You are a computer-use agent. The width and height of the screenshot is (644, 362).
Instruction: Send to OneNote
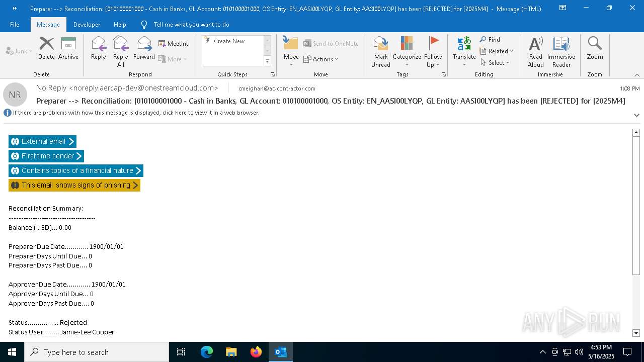tap(331, 44)
